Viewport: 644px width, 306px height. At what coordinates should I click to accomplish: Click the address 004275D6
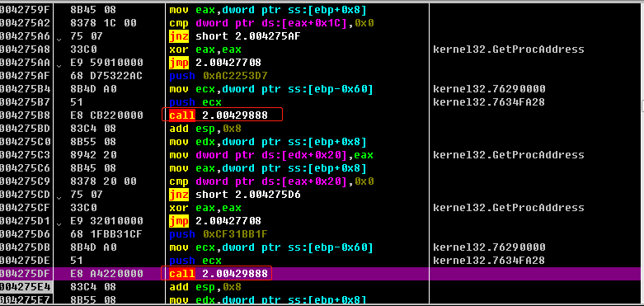click(x=24, y=234)
